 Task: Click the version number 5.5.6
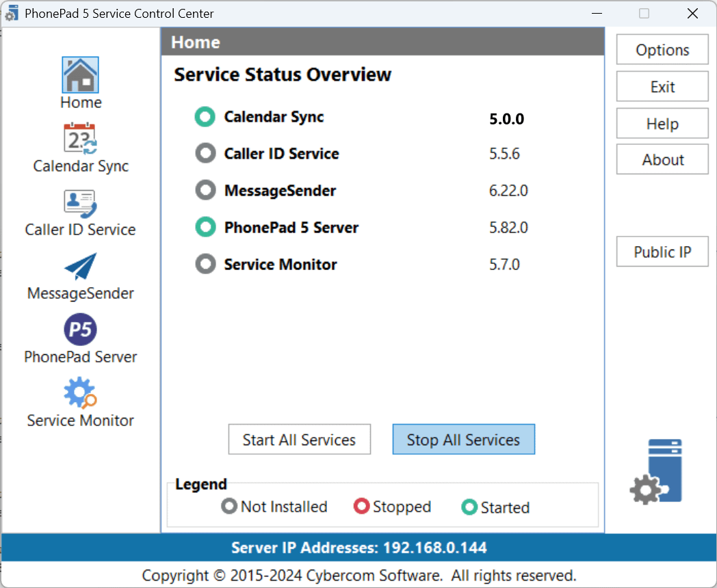coord(504,154)
